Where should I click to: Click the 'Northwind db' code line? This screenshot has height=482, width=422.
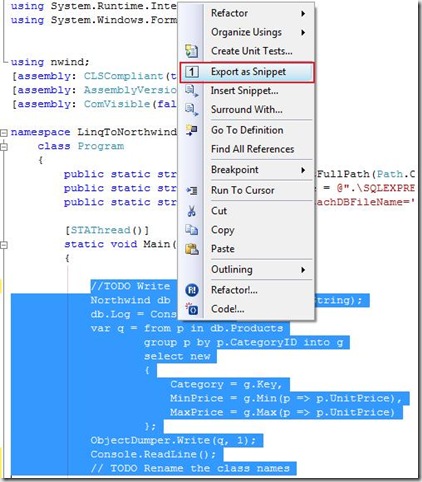130,300
